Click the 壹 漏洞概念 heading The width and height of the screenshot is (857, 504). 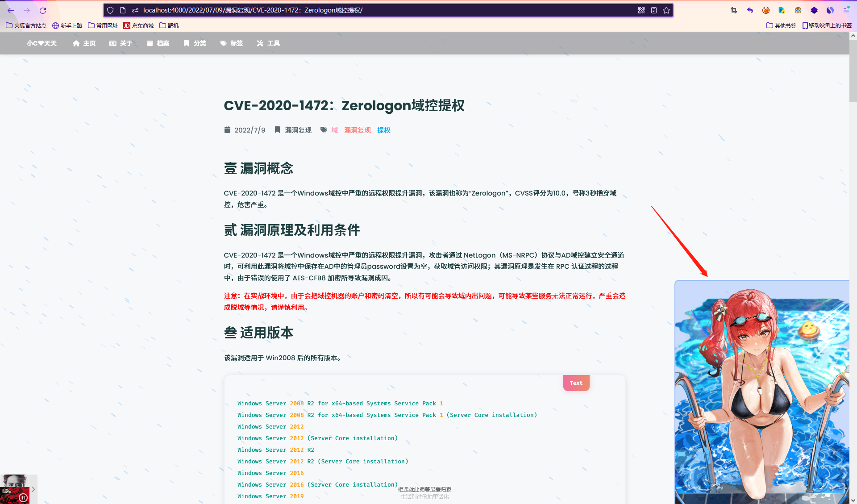coord(258,168)
